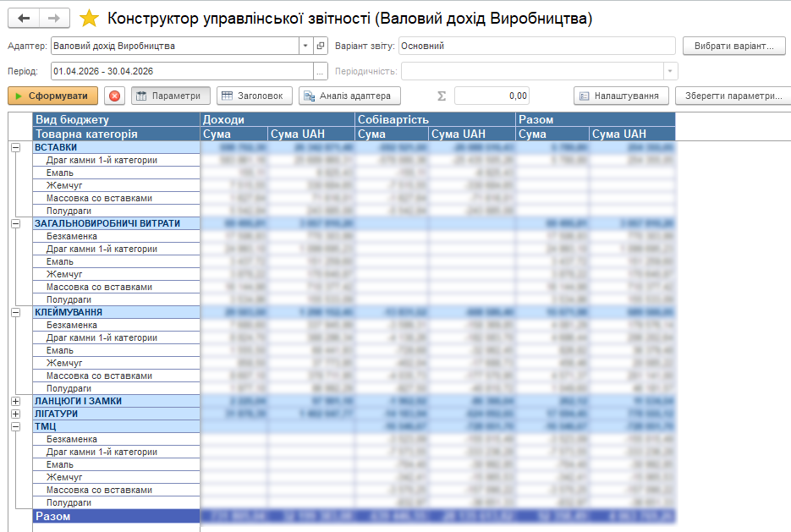The width and height of the screenshot is (791, 532).
Task: Click the Доходи column group header
Action: tap(277, 119)
